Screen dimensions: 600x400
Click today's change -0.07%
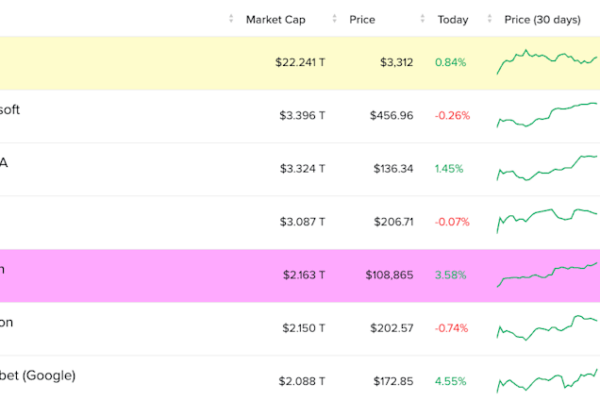tap(452, 222)
